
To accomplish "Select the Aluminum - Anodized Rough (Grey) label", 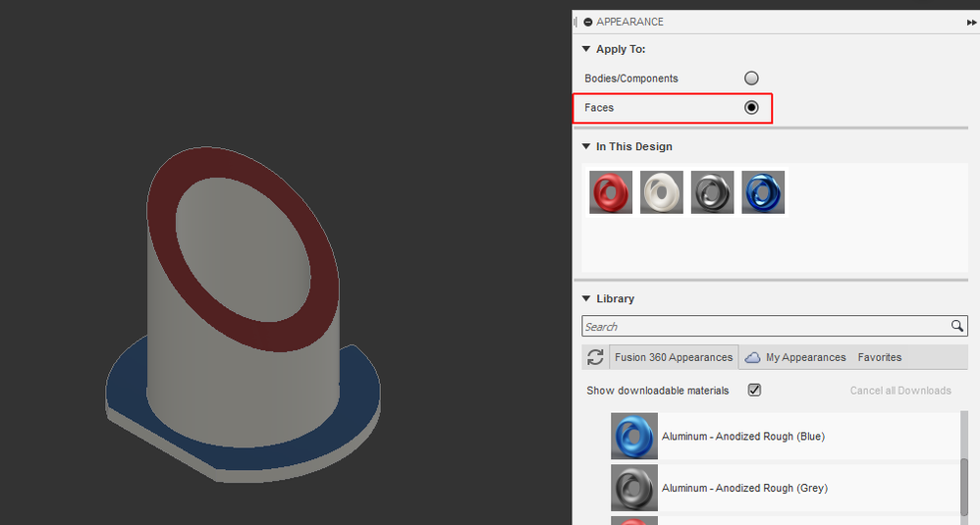I will tap(744, 488).
